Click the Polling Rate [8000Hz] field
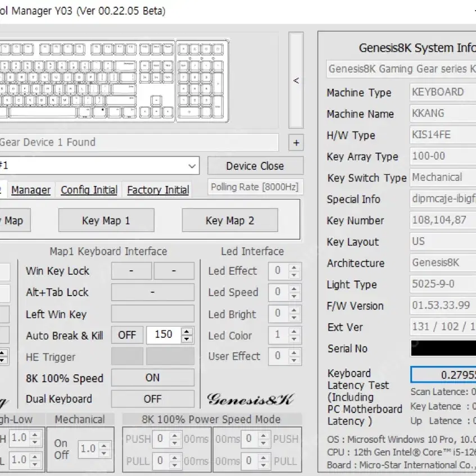The width and height of the screenshot is (476, 476). click(x=255, y=187)
